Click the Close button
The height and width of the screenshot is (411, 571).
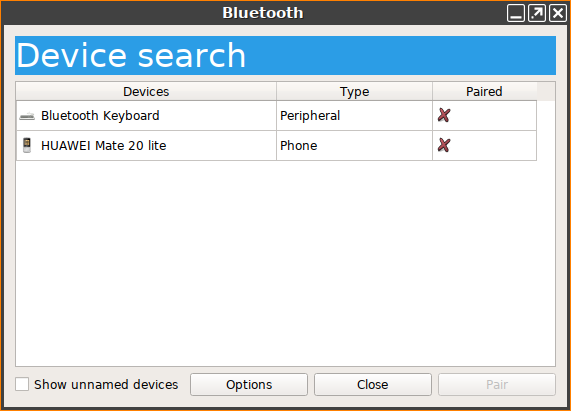(373, 384)
